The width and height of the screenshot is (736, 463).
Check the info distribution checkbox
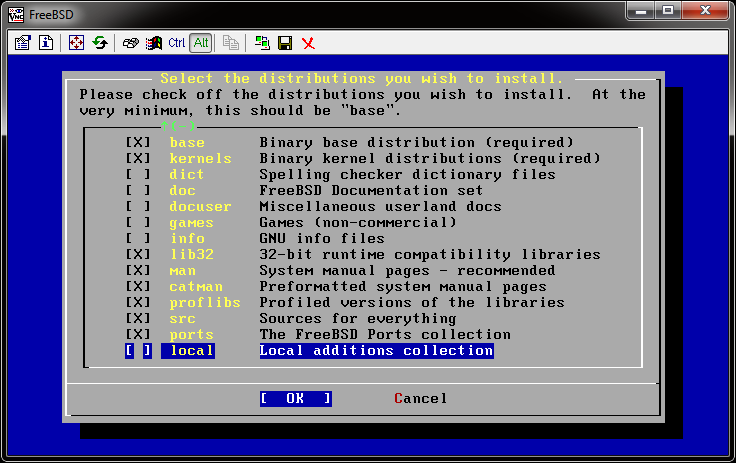click(x=138, y=238)
